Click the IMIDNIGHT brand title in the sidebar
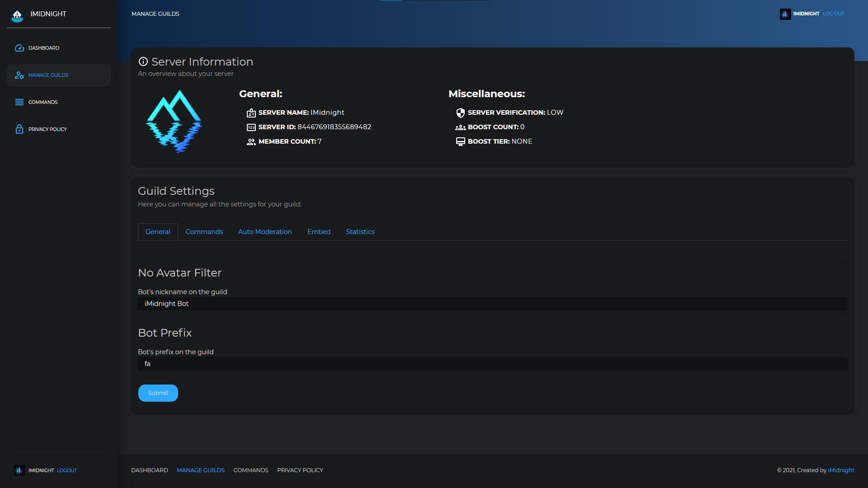Screen dimensions: 868x488 48,14
